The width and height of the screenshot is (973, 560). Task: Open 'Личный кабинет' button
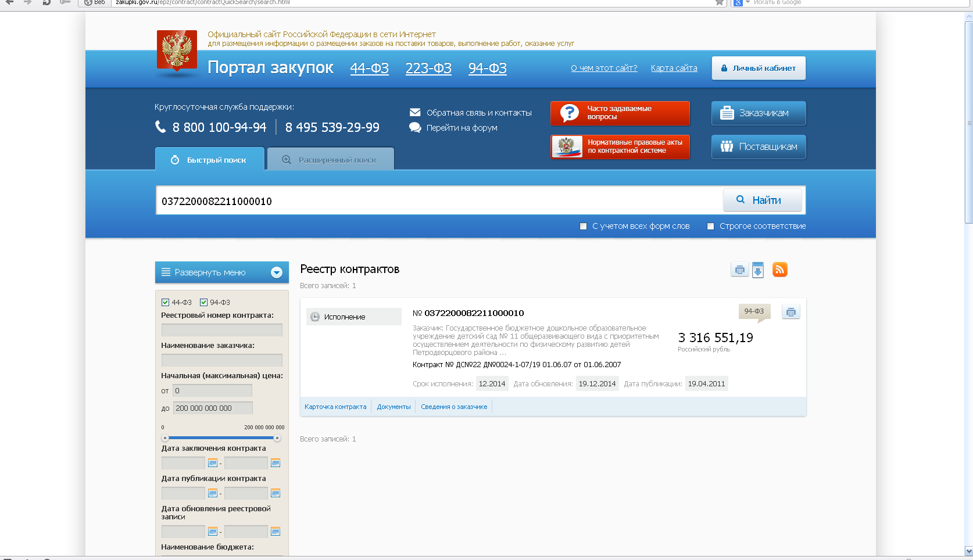coord(759,68)
